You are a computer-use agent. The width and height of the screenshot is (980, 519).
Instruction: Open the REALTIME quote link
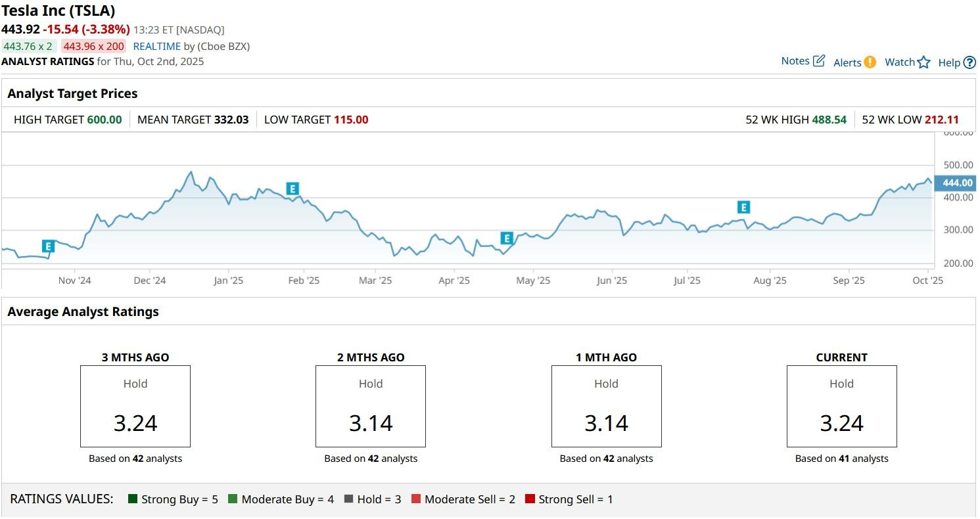156,47
